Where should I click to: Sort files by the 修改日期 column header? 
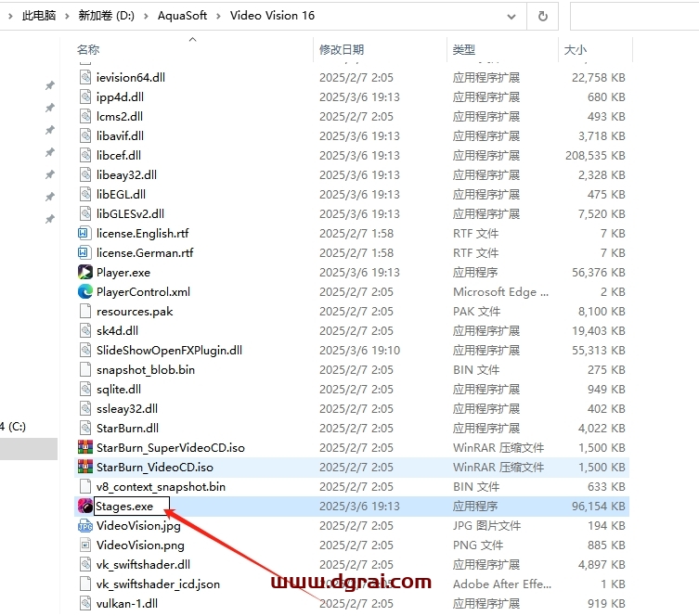342,49
